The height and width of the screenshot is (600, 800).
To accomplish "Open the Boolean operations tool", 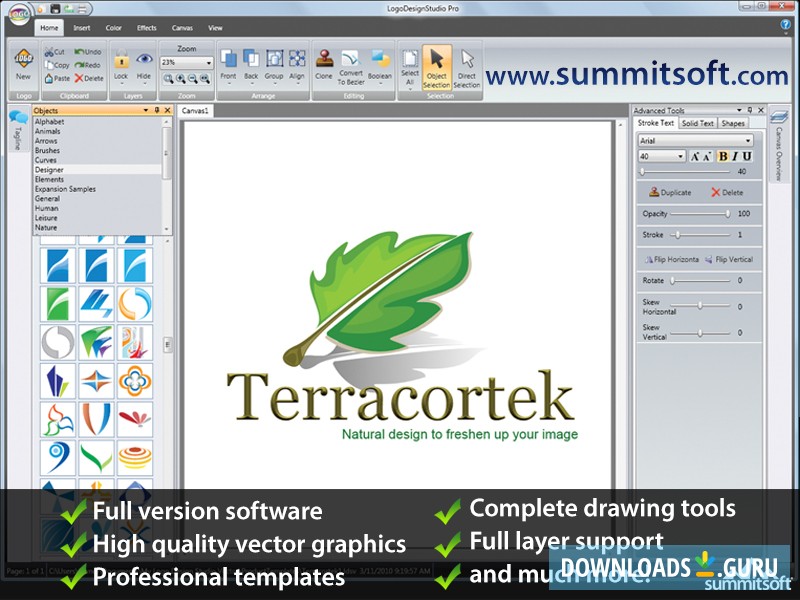I will (378, 62).
